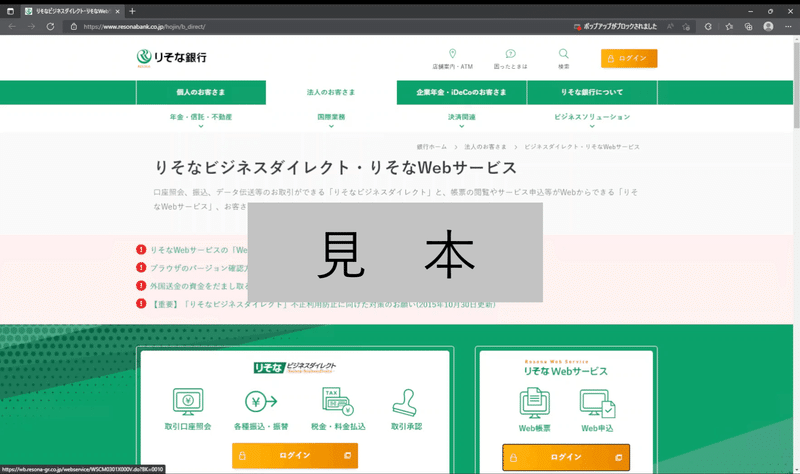800x474 pixels.
Task: Click the address bar URL field
Action: 316,27
